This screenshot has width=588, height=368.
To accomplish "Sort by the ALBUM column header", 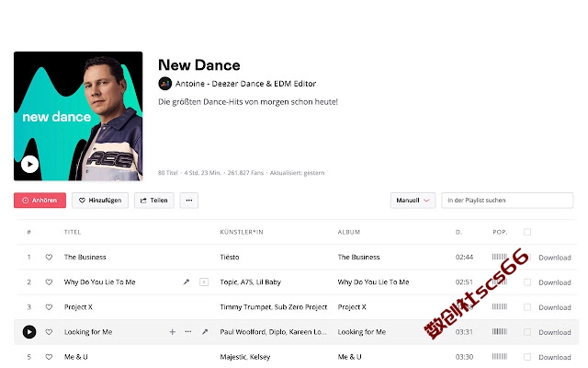I will click(349, 232).
